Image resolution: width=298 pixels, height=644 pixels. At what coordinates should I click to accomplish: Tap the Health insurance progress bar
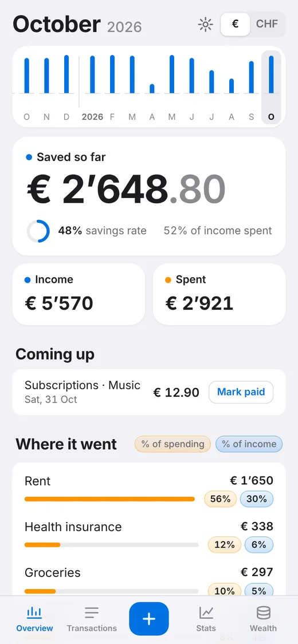[x=111, y=545]
